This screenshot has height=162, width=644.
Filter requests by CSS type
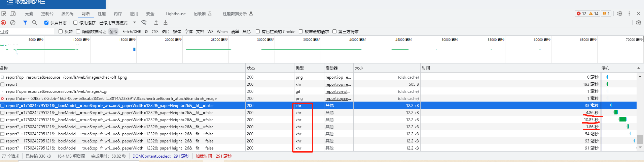pyautogui.click(x=155, y=31)
